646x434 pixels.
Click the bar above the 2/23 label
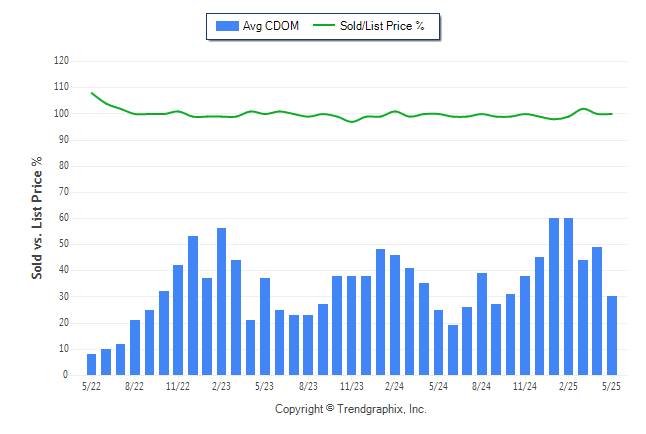pyautogui.click(x=221, y=302)
